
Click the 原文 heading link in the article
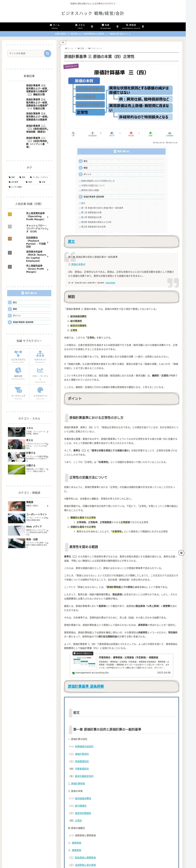click(x=71, y=242)
